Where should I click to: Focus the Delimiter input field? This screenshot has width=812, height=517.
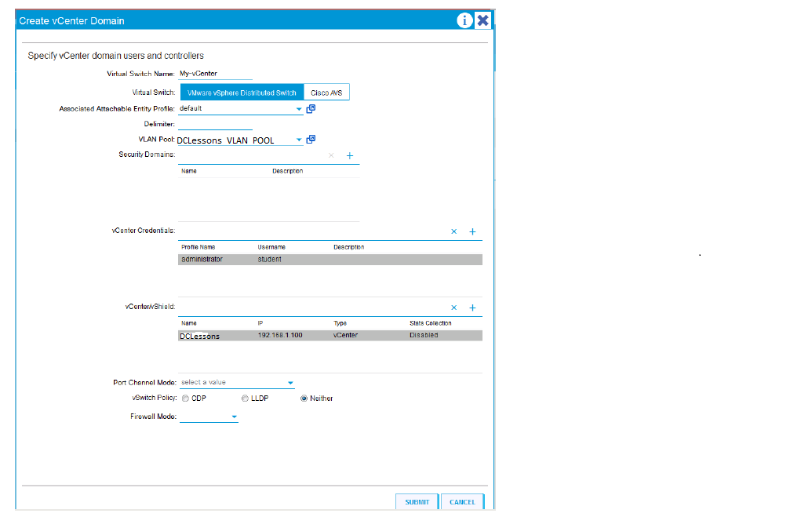[216, 124]
